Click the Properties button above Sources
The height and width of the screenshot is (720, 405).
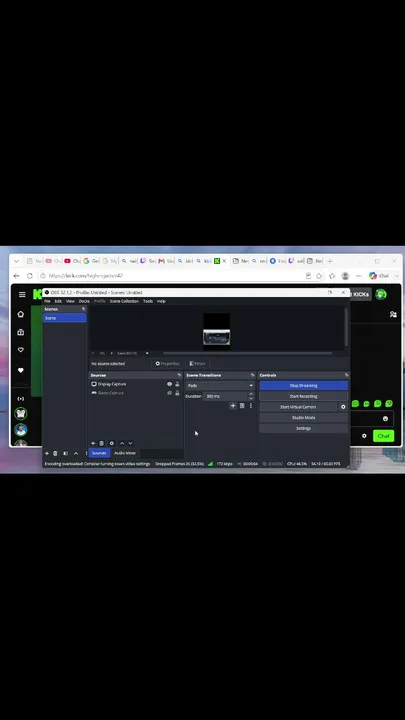pos(167,364)
